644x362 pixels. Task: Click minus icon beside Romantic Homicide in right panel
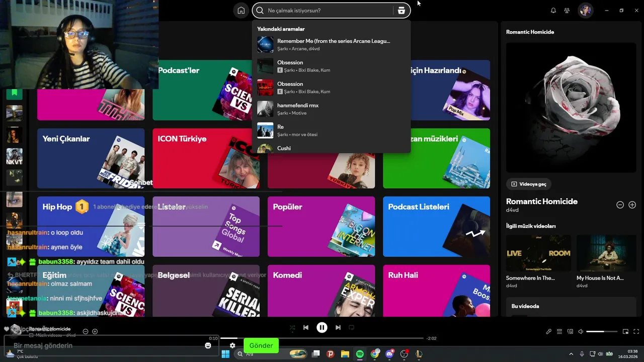(620, 205)
